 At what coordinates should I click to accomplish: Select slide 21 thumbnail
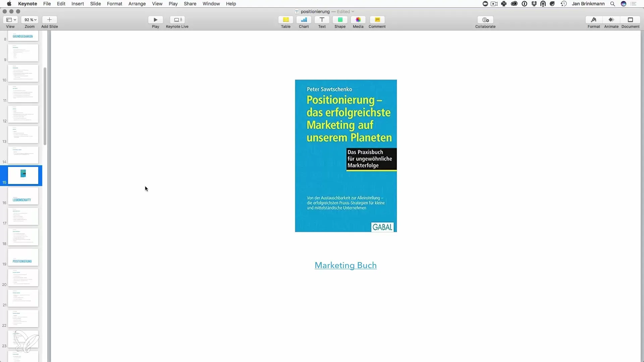pos(23,298)
